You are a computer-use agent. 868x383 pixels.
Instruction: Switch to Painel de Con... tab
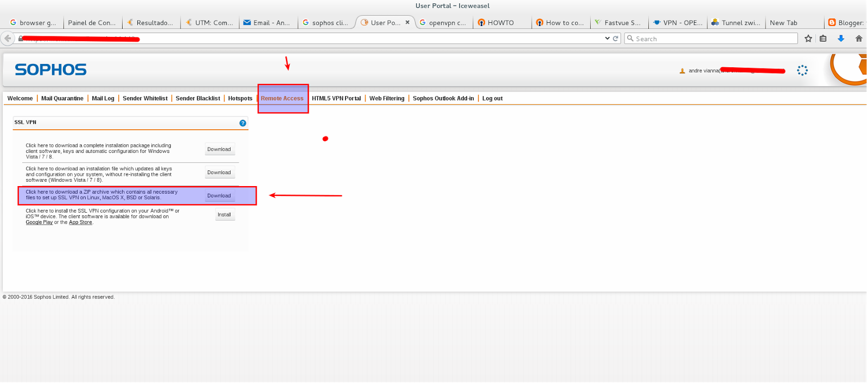coord(92,23)
